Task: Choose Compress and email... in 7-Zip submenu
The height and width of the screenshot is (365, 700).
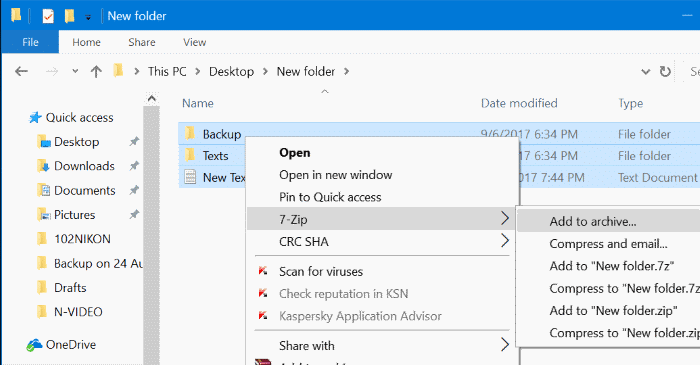Action: (608, 244)
